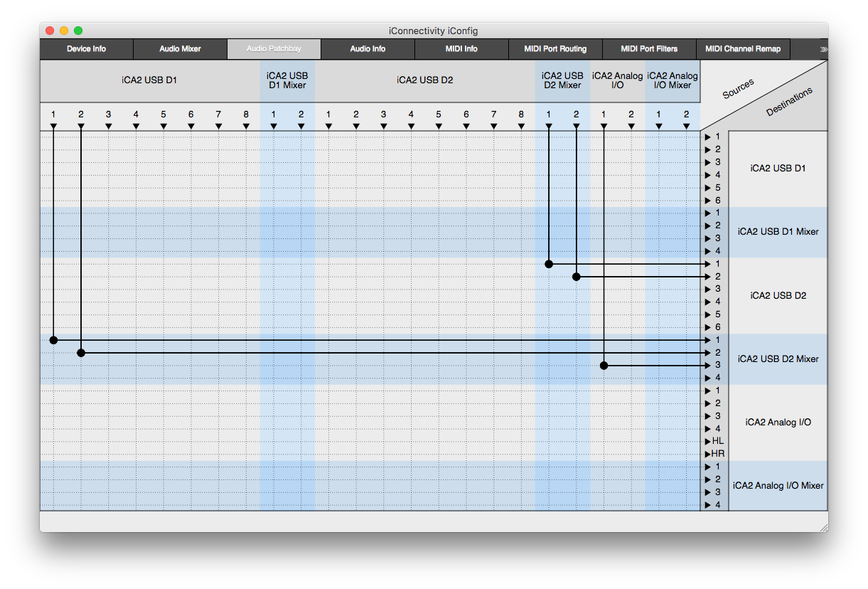Open the MIDI Port Routing tab
The width and height of the screenshot is (868, 589).
click(x=556, y=49)
